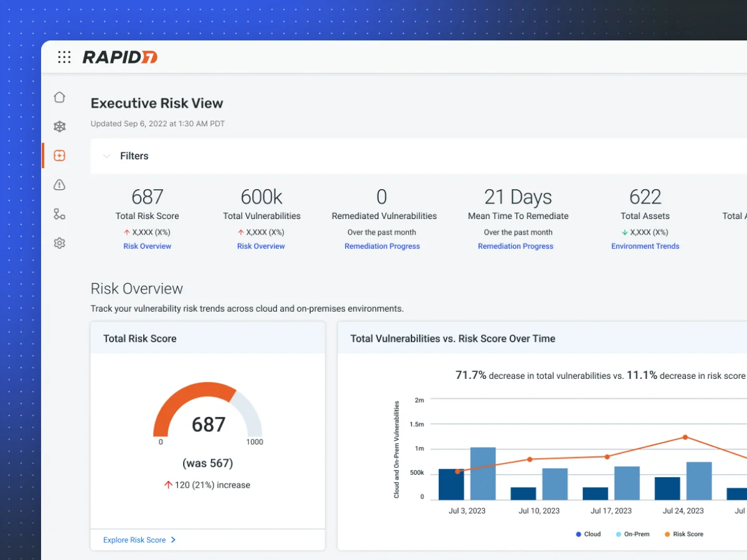
Task: Open the connected nodes sidebar icon
Action: (59, 214)
